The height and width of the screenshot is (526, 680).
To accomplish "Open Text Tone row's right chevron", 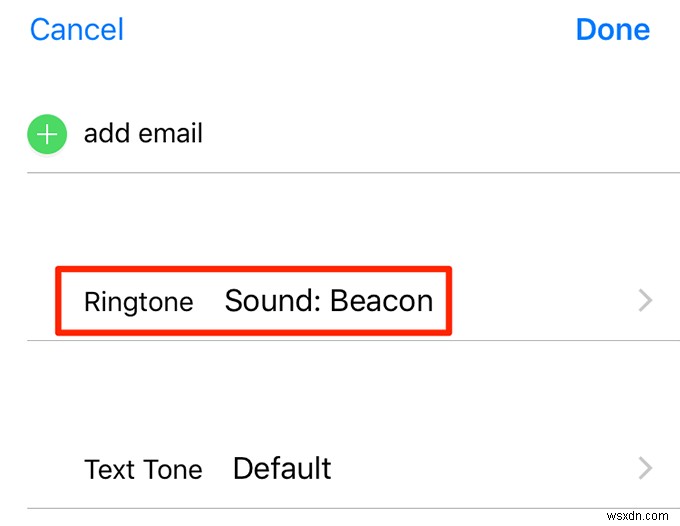I will [x=645, y=468].
